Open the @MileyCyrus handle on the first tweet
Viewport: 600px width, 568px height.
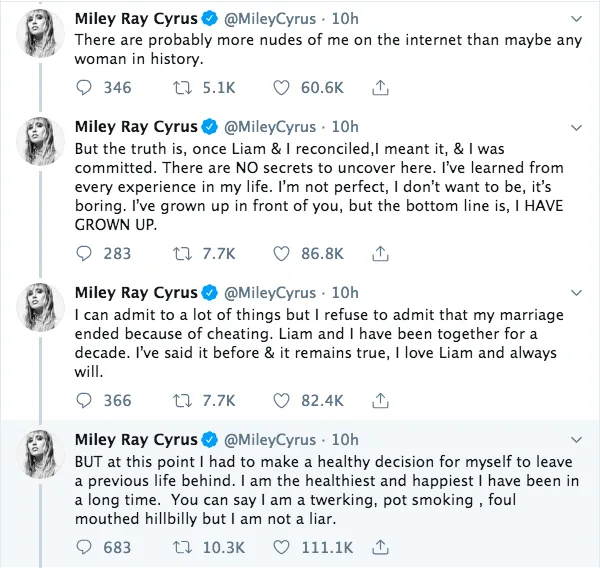274,19
